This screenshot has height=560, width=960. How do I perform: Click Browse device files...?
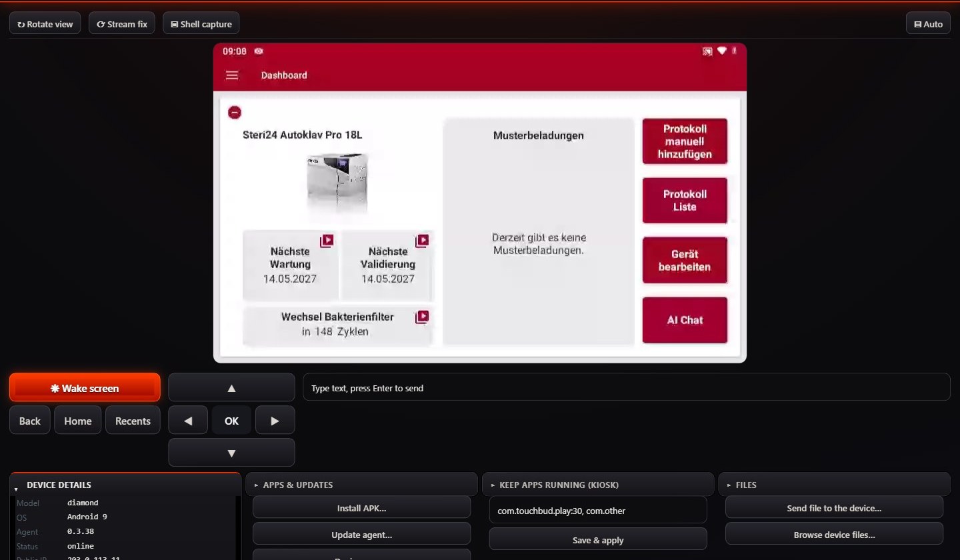click(x=834, y=535)
